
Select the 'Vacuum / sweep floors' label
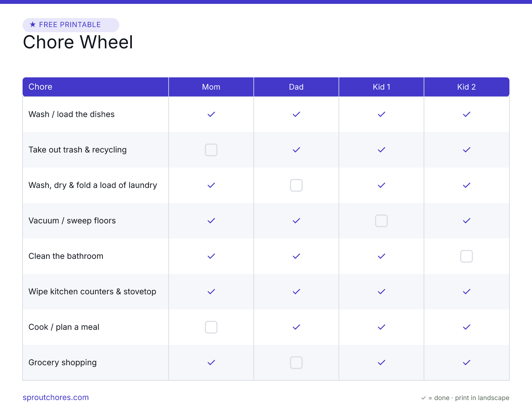[x=72, y=221]
